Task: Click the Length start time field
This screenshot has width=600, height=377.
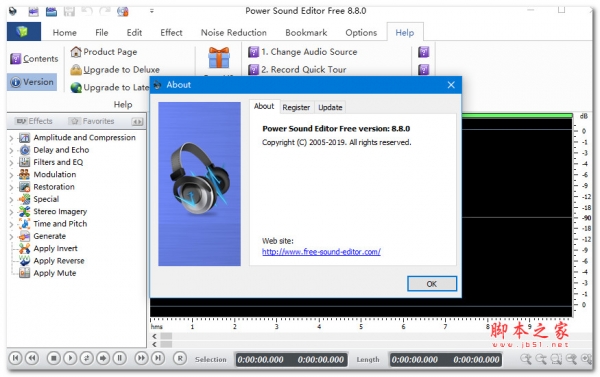Action: [x=414, y=359]
